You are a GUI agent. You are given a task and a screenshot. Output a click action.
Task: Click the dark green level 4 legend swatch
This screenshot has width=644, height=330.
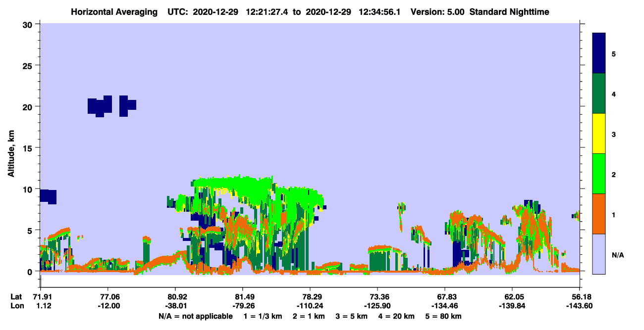tap(599, 94)
